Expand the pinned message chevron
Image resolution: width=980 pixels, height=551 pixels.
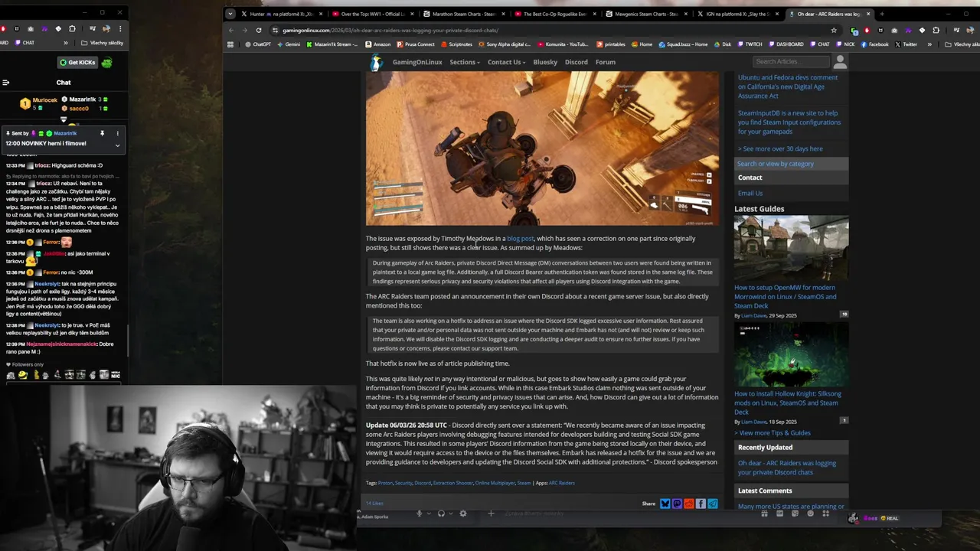[x=117, y=145]
